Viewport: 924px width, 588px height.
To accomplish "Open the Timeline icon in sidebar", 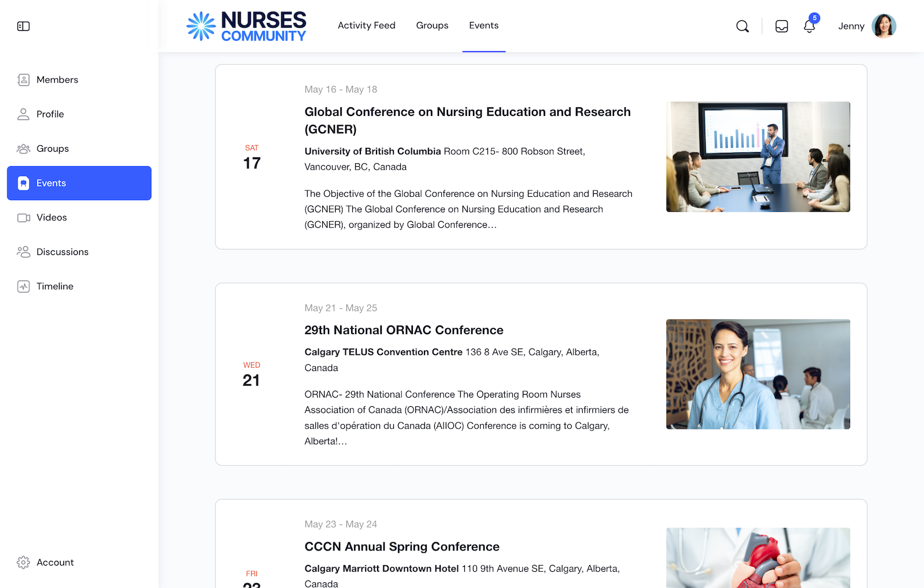I will click(x=24, y=286).
